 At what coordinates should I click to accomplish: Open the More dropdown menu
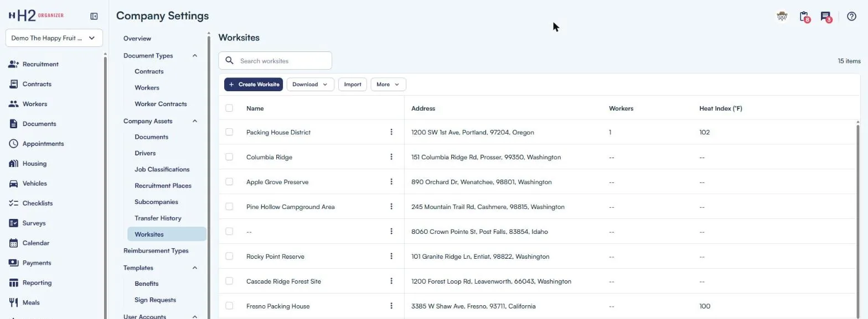pos(388,85)
